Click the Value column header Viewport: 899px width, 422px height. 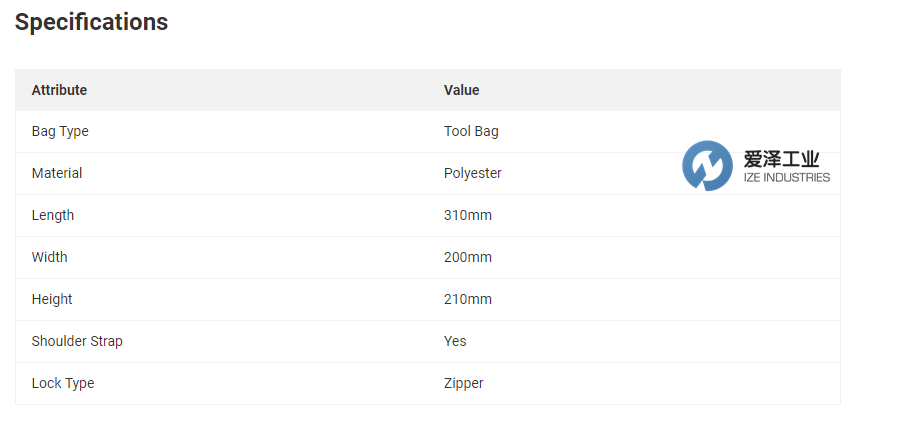(461, 90)
